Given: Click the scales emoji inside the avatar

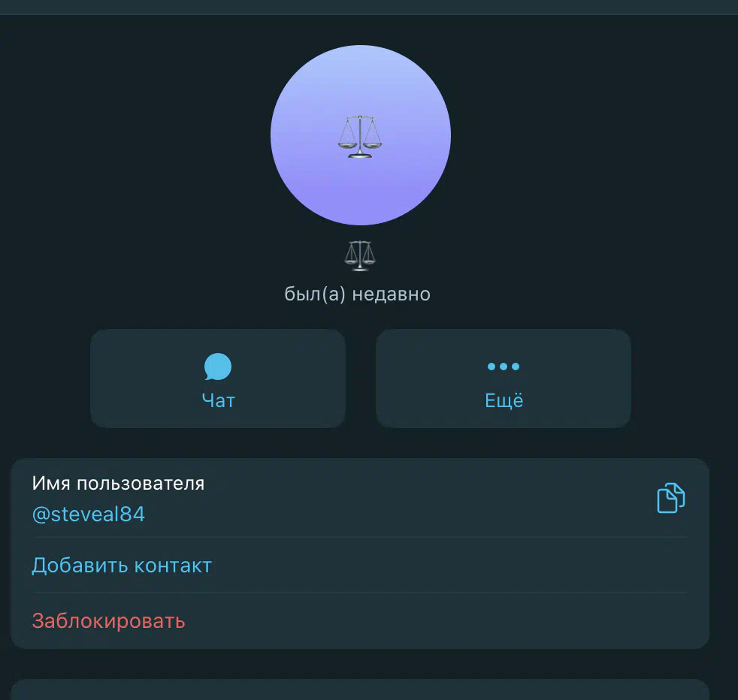Looking at the screenshot, I should (x=360, y=137).
